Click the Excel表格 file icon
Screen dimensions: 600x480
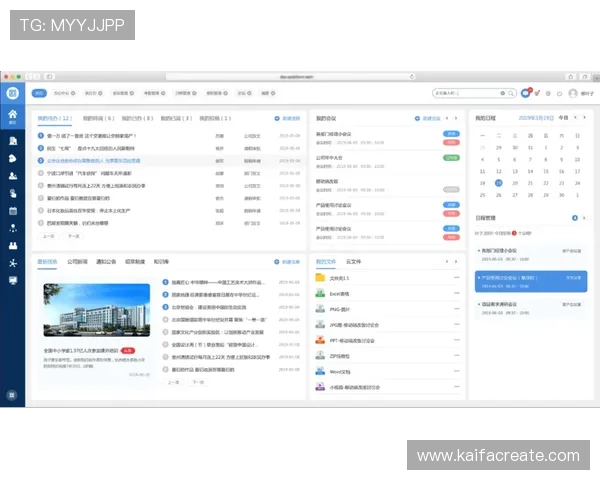coord(321,294)
